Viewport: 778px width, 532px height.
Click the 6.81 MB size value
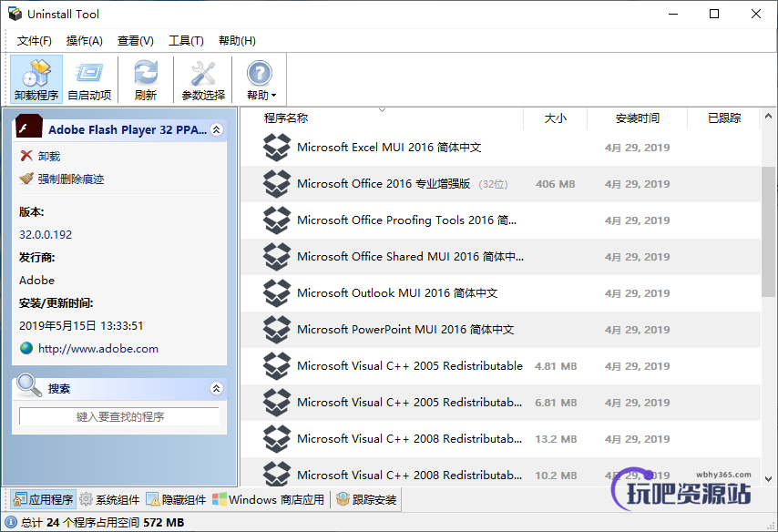pos(556,403)
